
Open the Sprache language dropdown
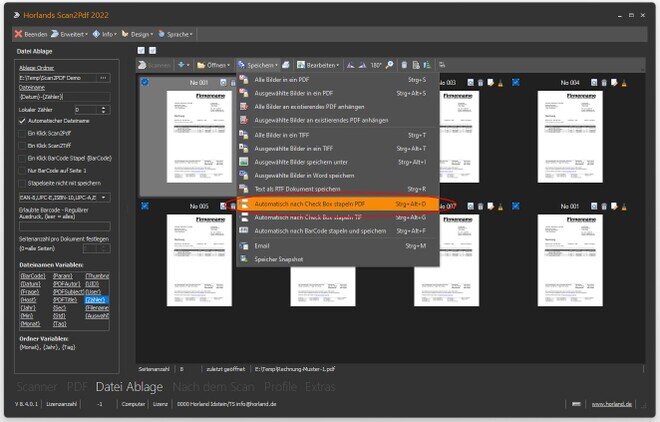tap(175, 34)
